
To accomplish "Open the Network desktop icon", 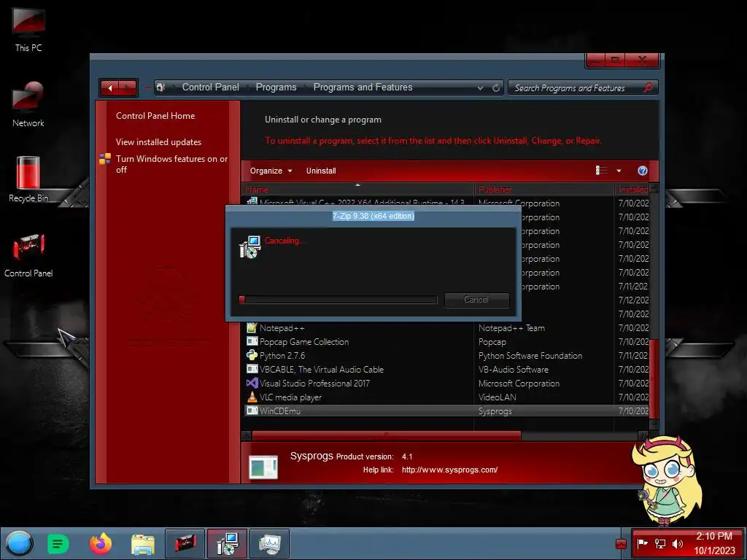I will tap(28, 105).
